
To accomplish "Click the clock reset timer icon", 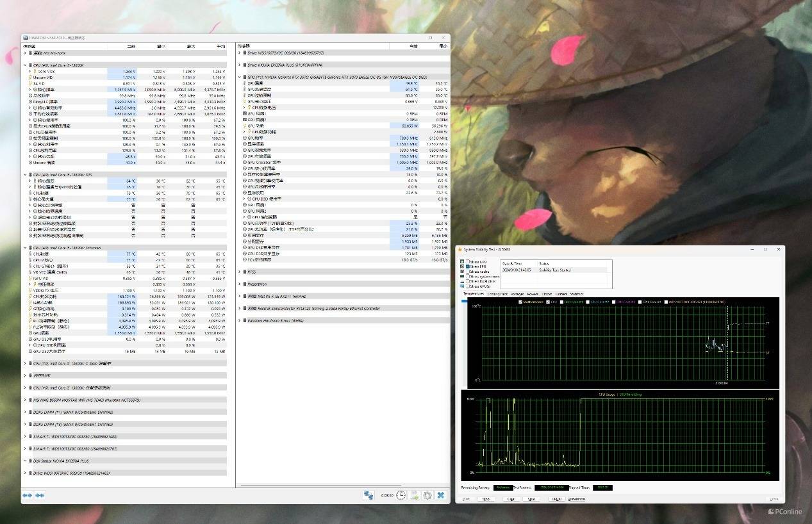I will (401, 495).
